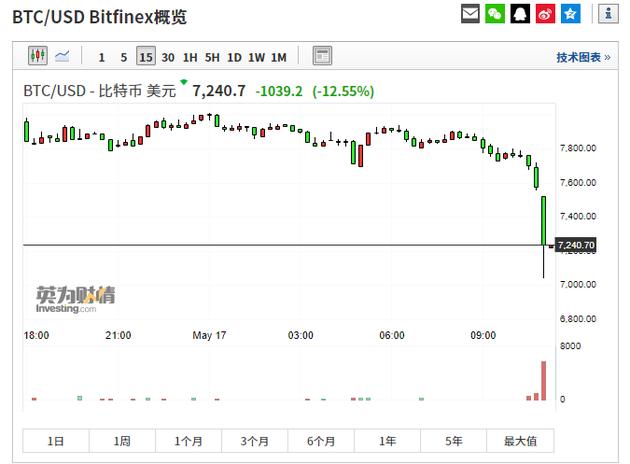Switch to candlestick chart type
Screen dimensions: 630x464
pyautogui.click(x=38, y=55)
